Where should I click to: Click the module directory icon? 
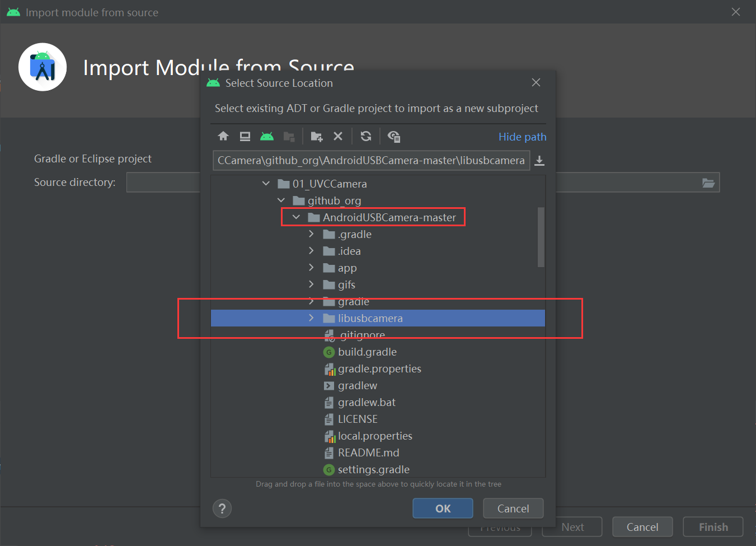coord(289,136)
